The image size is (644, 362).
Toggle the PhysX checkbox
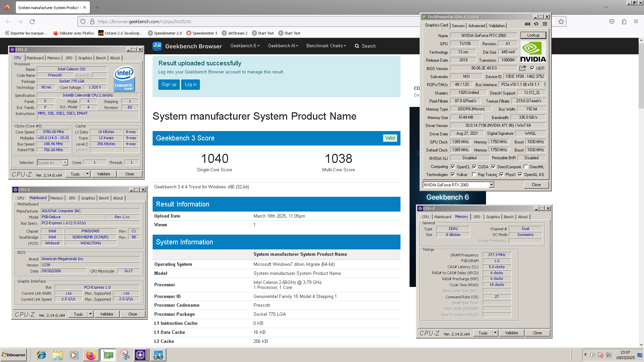point(501,174)
